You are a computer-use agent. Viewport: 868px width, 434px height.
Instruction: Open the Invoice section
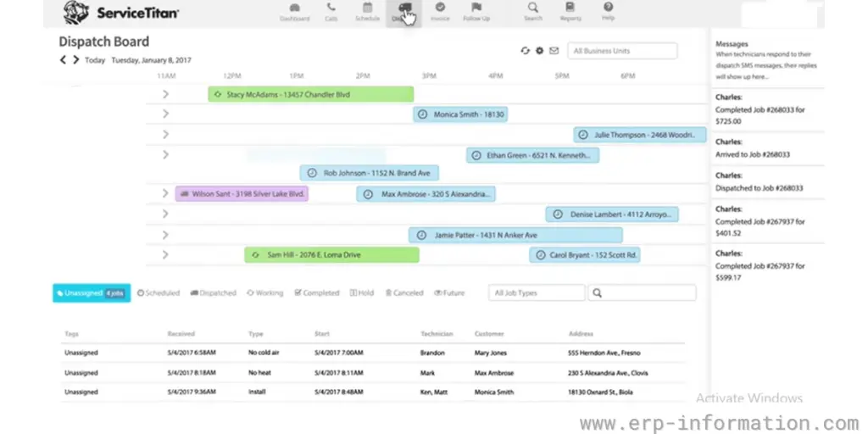coord(440,12)
